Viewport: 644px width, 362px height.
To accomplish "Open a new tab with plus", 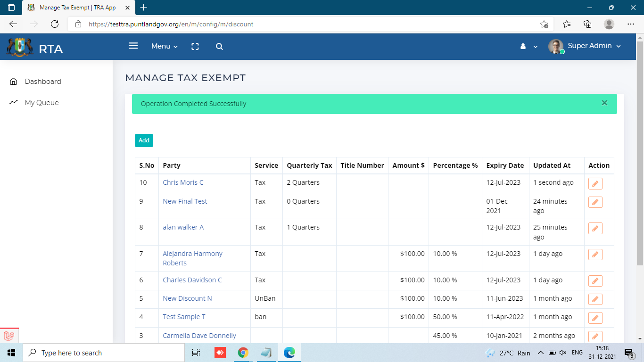I will click(x=144, y=8).
